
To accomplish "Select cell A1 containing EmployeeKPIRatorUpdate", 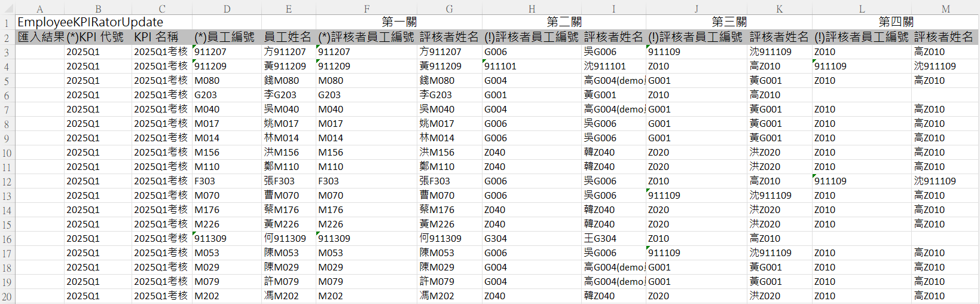I will coord(90,22).
